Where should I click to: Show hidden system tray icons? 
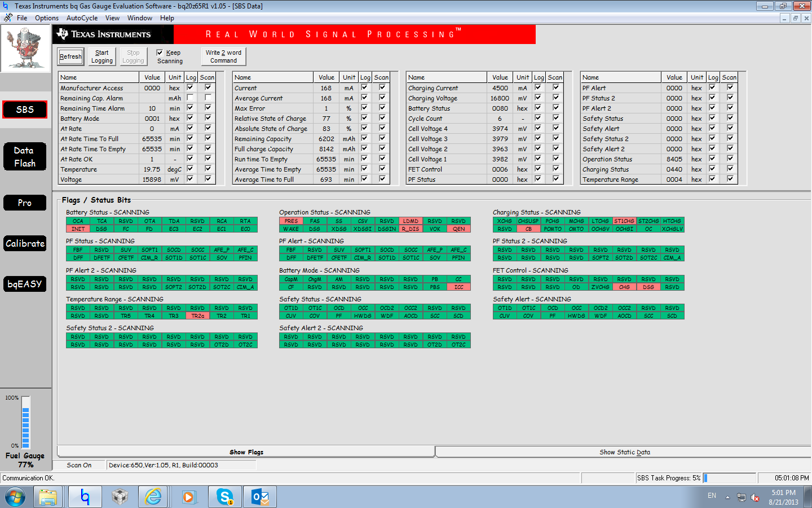pos(727,498)
